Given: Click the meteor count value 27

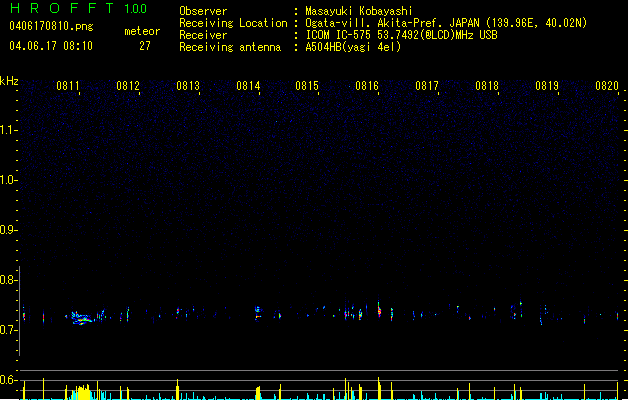Looking at the screenshot, I should point(145,46).
